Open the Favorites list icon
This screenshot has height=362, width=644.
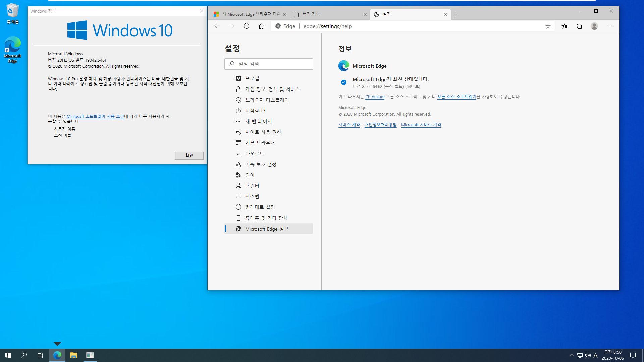(x=564, y=26)
